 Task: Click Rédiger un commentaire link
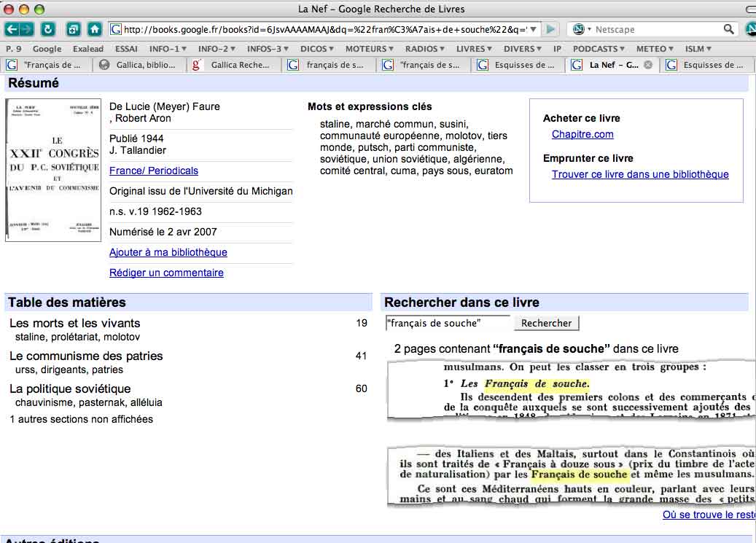tap(166, 273)
